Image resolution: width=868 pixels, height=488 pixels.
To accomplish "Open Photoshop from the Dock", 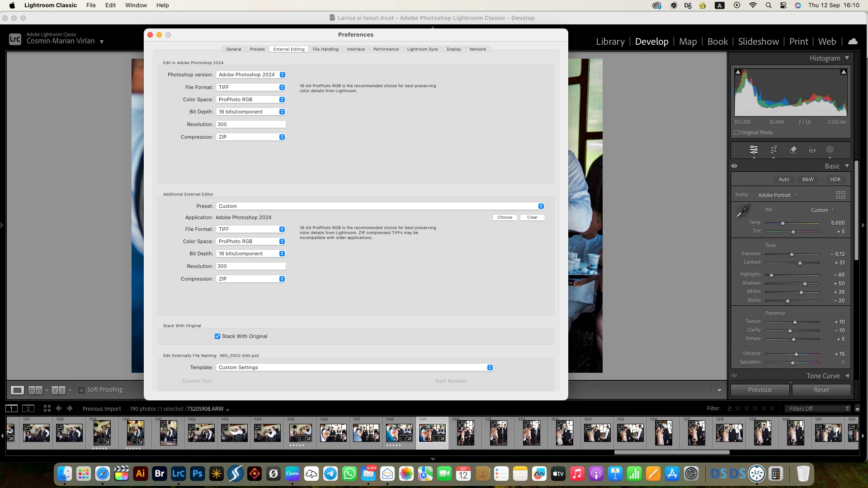I will click(x=198, y=474).
